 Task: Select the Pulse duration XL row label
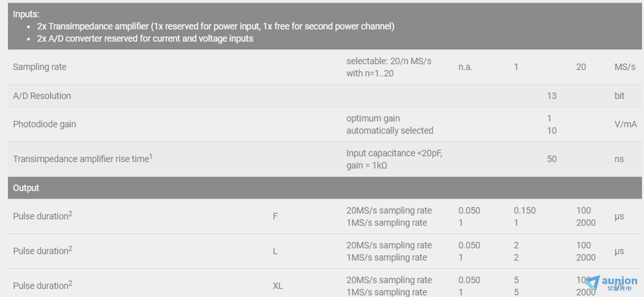pos(42,285)
